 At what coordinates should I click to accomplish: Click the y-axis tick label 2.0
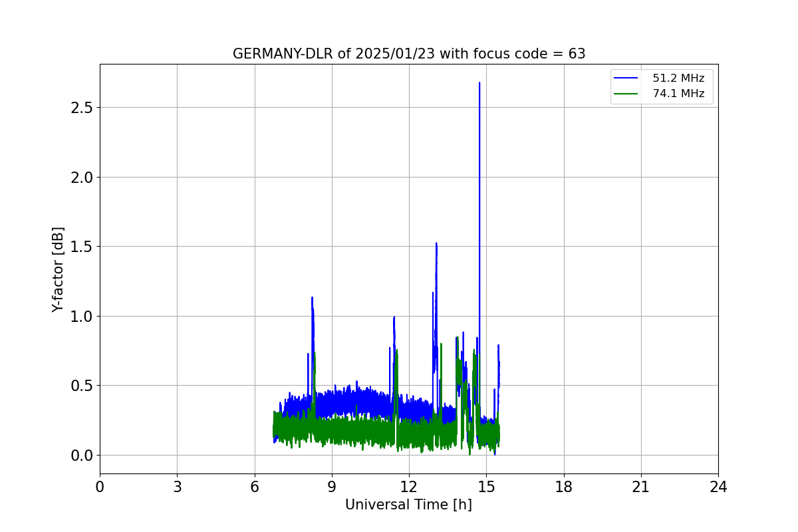(82, 178)
